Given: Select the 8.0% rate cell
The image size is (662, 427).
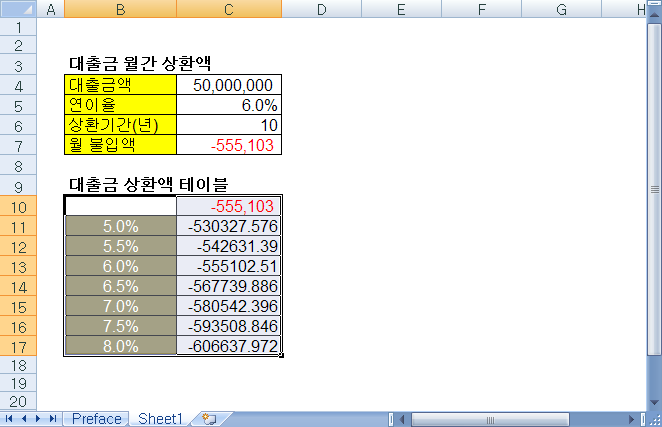Looking at the screenshot, I should click(120, 346).
